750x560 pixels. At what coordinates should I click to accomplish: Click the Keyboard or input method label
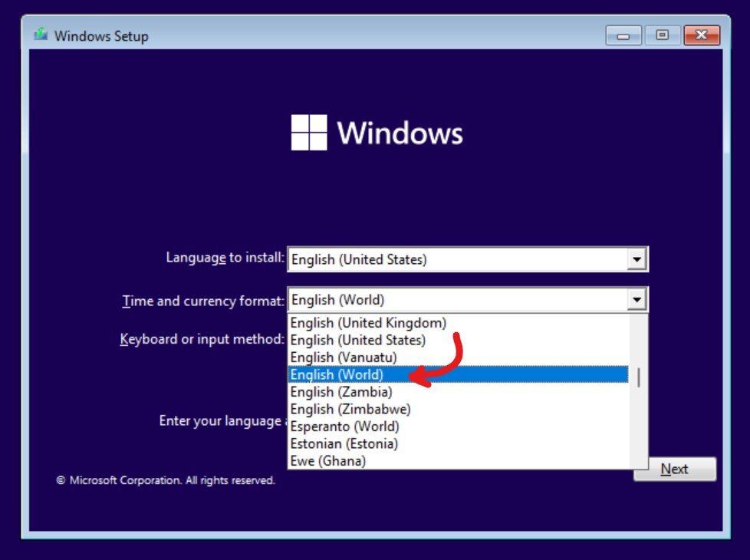pos(202,339)
